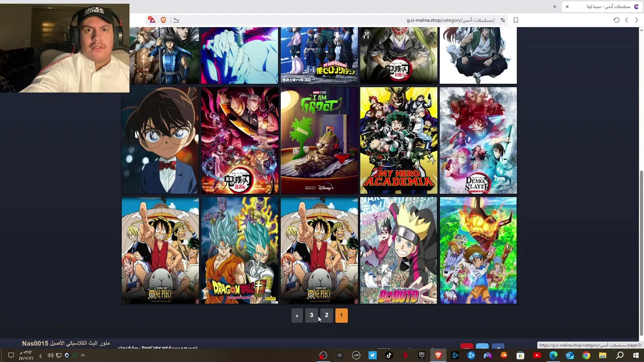Open the red Demon Slayer entertainment district poster
Screen dimensions: 644x362
239,140
